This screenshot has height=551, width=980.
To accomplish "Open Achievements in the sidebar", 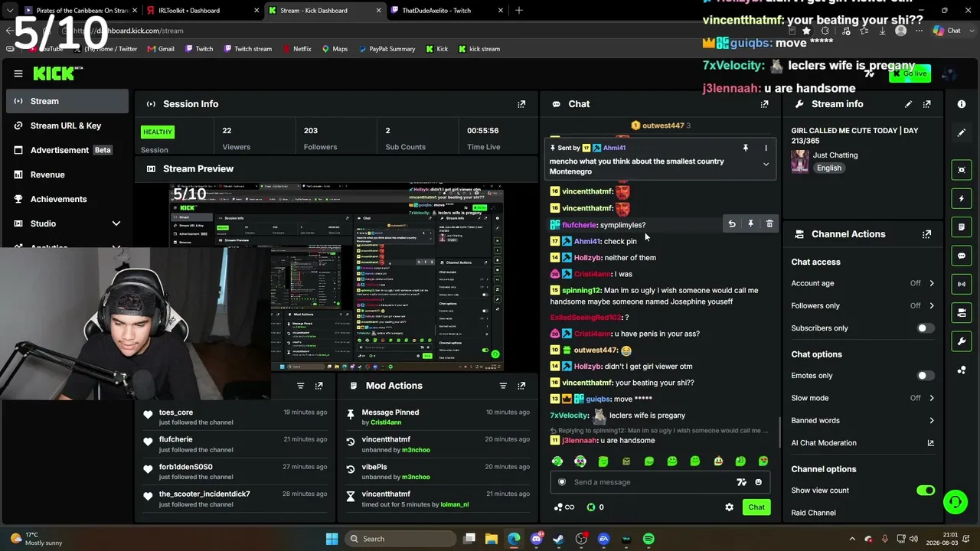I will point(67,199).
